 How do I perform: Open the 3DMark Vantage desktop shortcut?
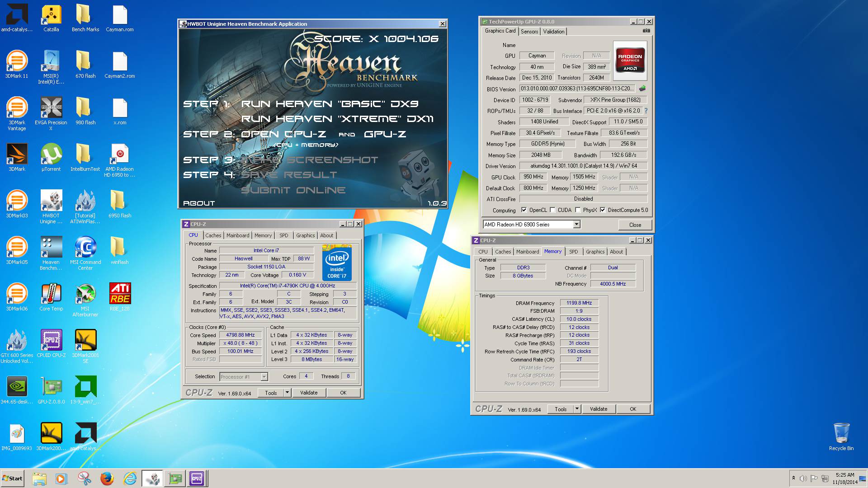17,113
